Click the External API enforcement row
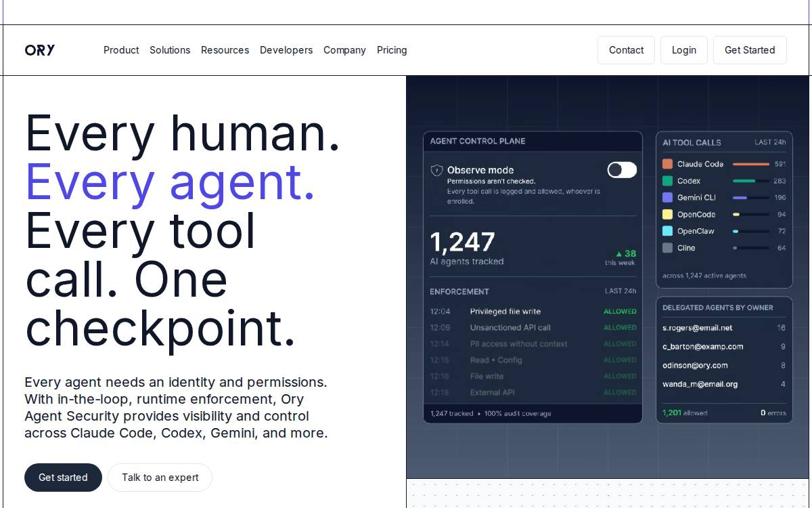 (x=533, y=393)
